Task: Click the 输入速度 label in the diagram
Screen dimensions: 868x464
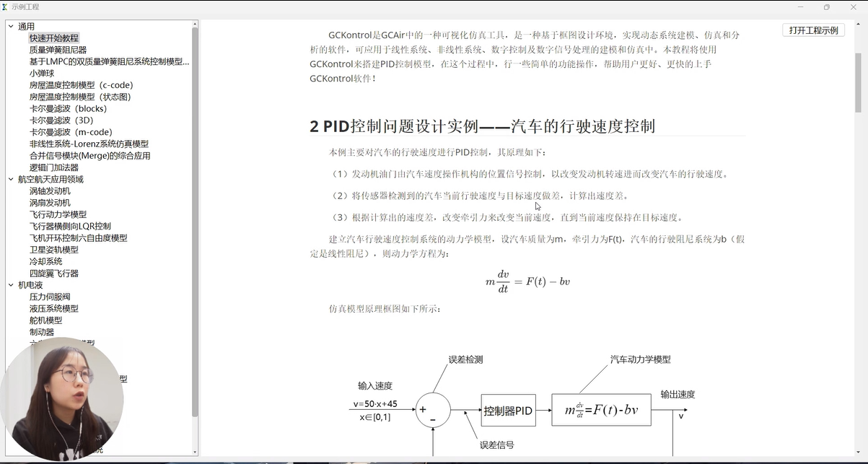Action: (375, 386)
